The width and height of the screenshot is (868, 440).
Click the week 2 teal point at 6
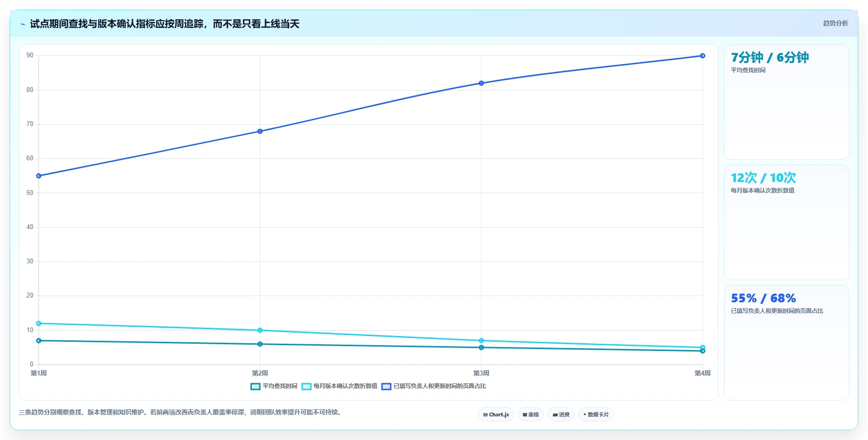click(x=260, y=344)
